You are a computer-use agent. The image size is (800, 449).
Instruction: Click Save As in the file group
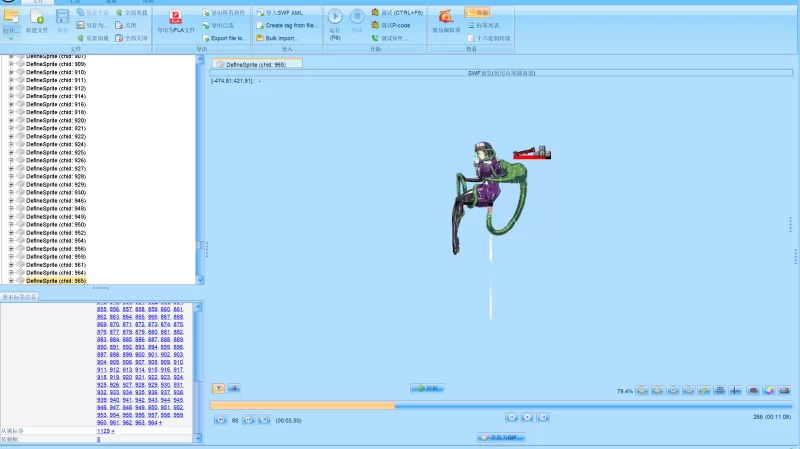(92, 25)
